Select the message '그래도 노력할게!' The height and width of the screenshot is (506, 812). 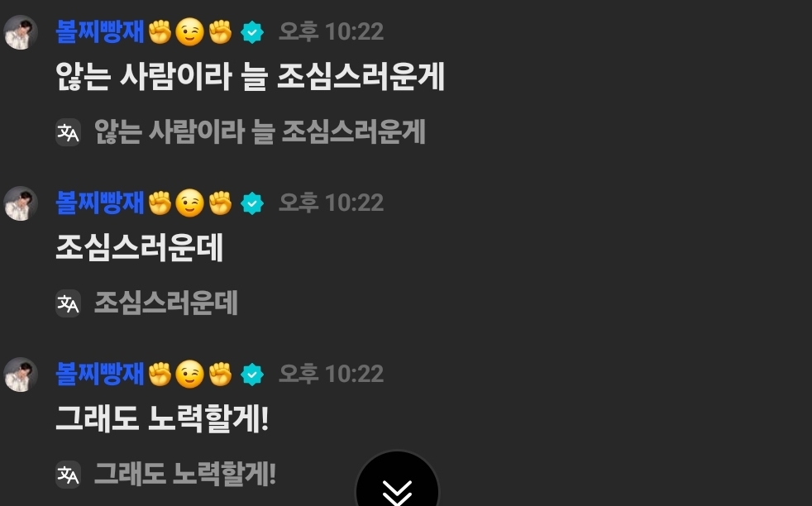[162, 418]
